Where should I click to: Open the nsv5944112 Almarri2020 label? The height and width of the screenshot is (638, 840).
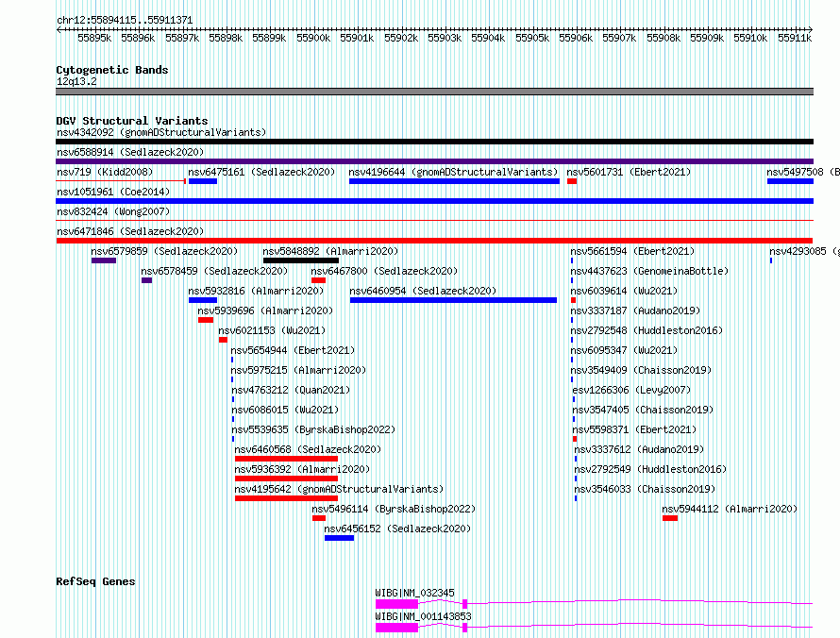click(730, 509)
